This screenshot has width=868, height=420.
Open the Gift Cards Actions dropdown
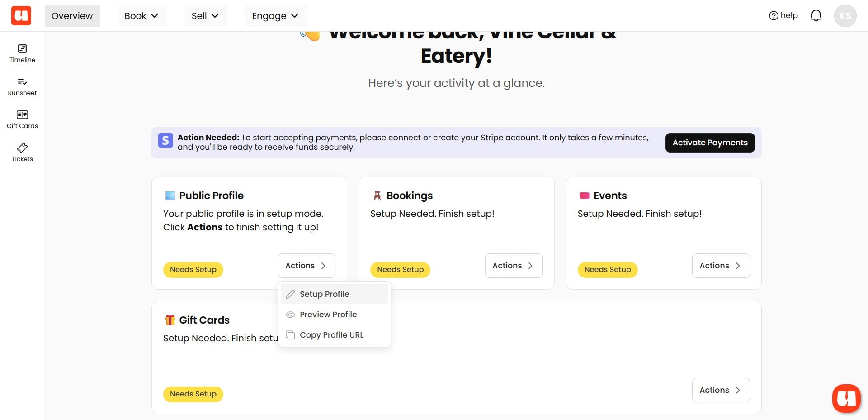point(721,390)
